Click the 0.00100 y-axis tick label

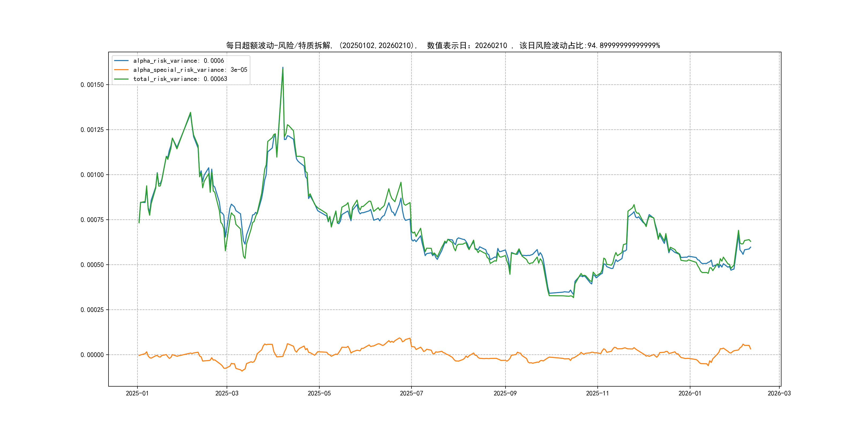pos(92,175)
